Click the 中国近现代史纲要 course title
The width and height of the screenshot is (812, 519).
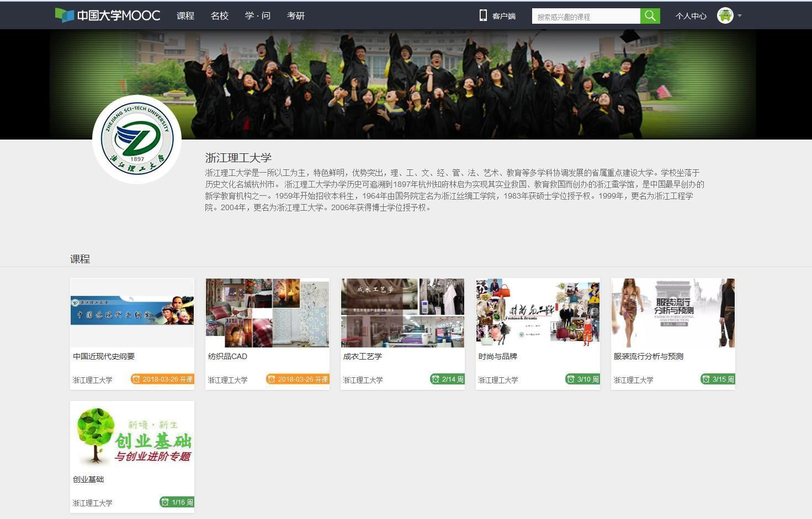click(x=104, y=356)
